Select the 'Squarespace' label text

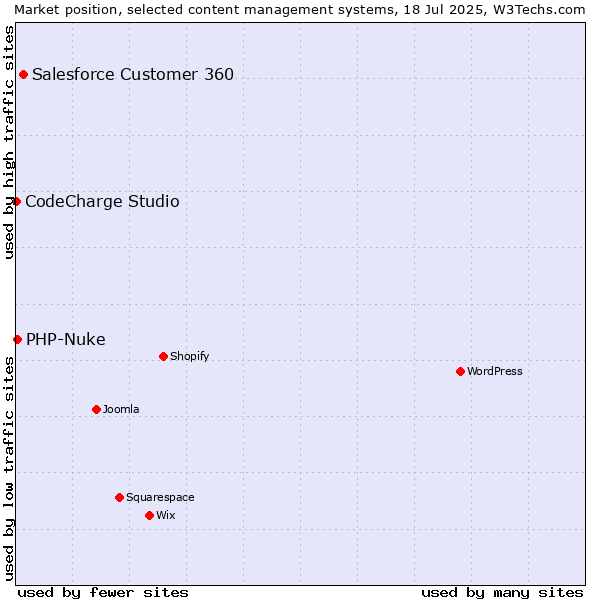(x=160, y=497)
